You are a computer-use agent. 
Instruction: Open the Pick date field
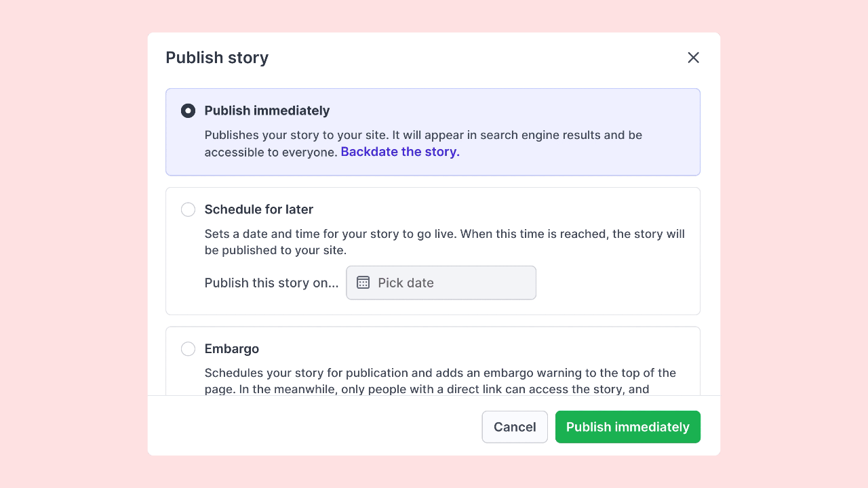click(x=441, y=283)
